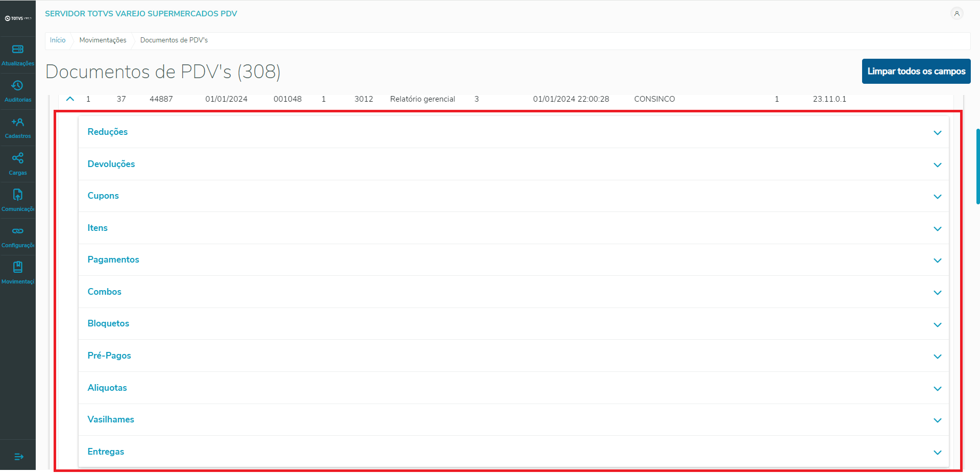The image size is (980, 473).
Task: Expand the Pagamentos section chevron
Action: pos(938,261)
